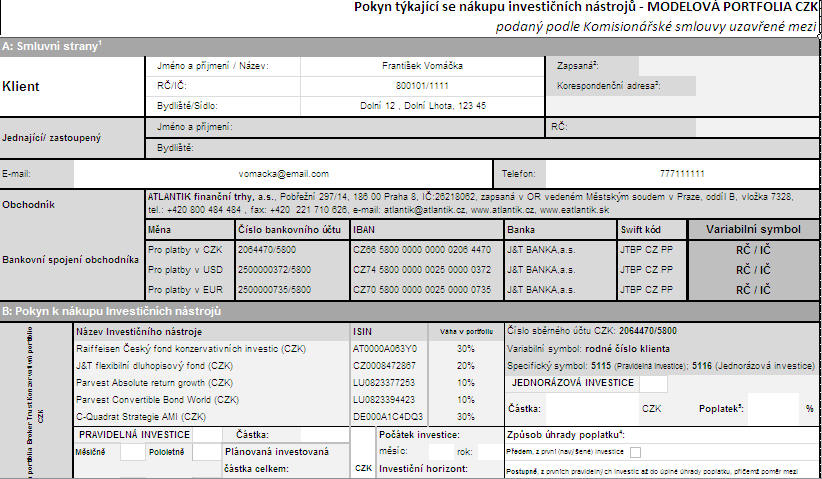
Task: Click the Variabilní symbol column header
Action: (x=753, y=230)
